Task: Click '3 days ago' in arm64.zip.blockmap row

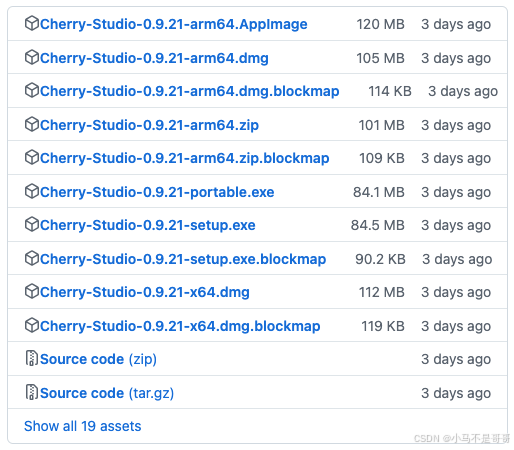Action: pyautogui.click(x=456, y=158)
